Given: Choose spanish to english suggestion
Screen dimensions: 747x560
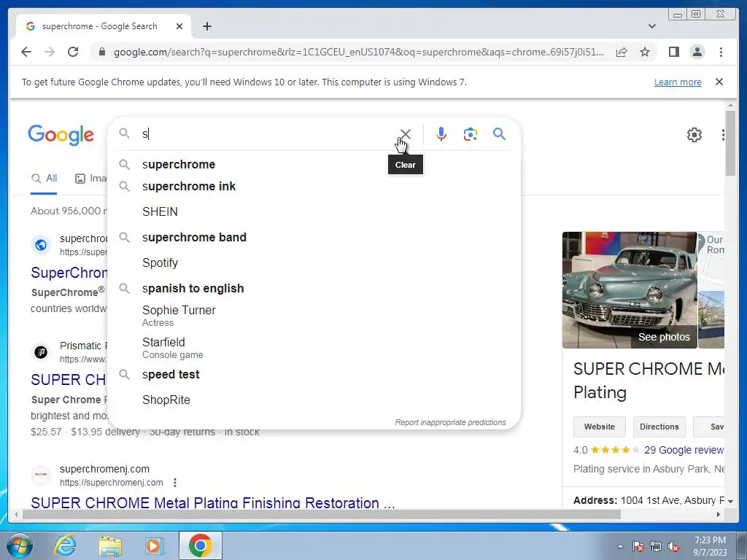Looking at the screenshot, I should click(x=314, y=289).
